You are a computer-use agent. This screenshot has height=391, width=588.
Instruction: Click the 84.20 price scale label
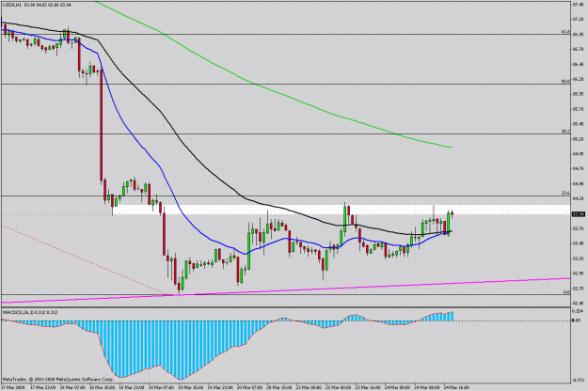coord(578,198)
